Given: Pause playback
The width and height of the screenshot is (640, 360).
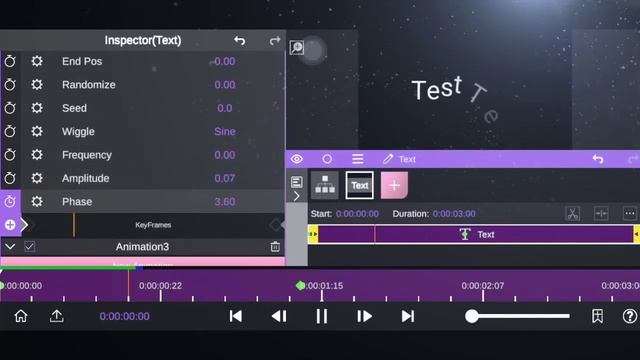Looking at the screenshot, I should (322, 316).
